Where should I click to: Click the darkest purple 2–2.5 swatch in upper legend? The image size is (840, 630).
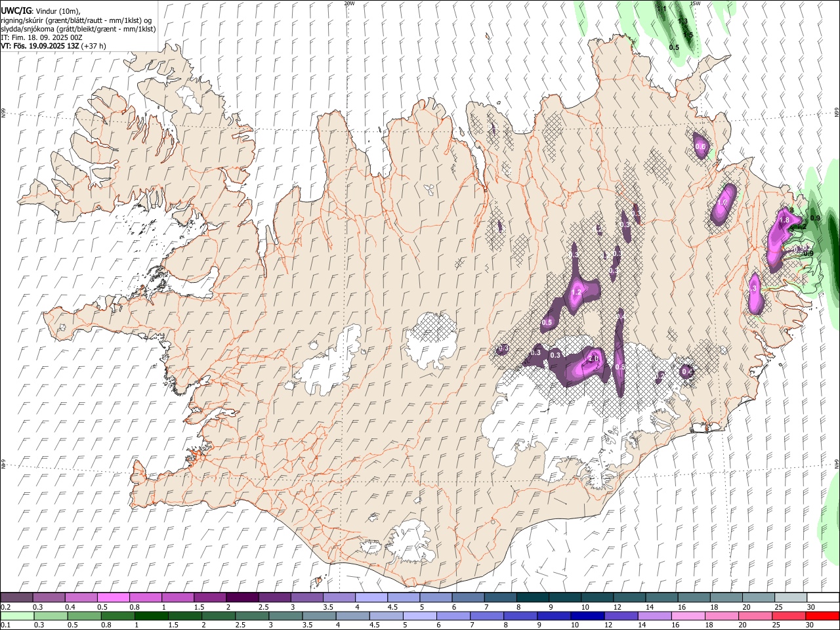pyautogui.click(x=242, y=597)
